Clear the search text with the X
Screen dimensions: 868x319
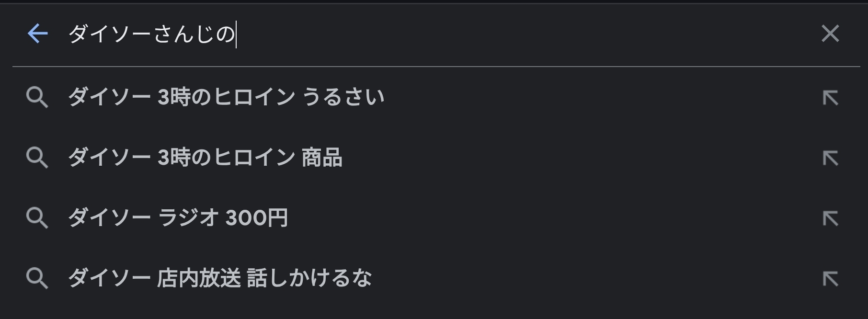830,34
